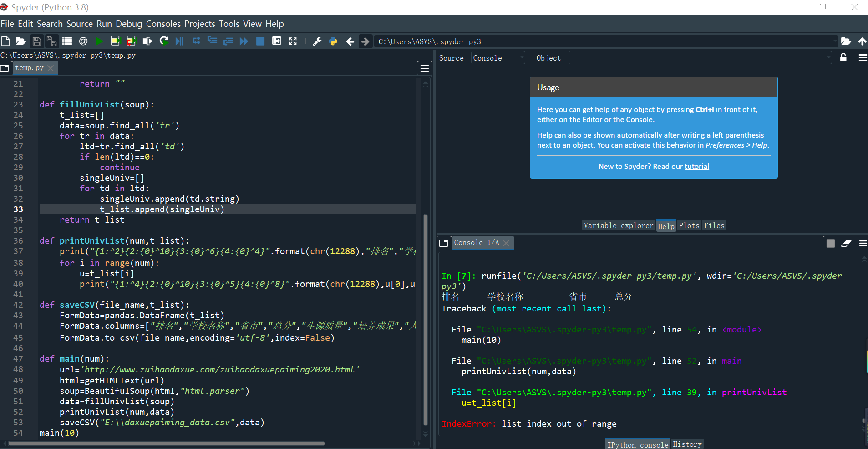Continue execution until next breakpoint
This screenshot has width=868, height=449.
coord(244,41)
